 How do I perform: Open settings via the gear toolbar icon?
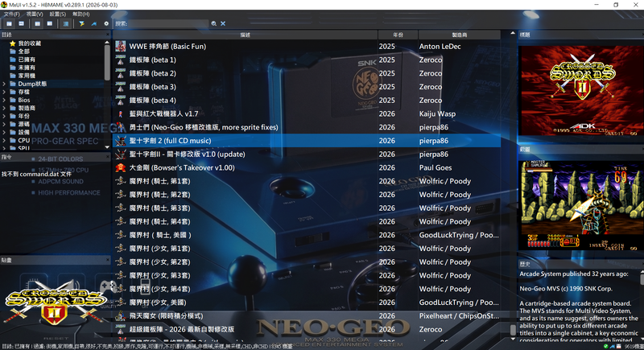pyautogui.click(x=106, y=24)
